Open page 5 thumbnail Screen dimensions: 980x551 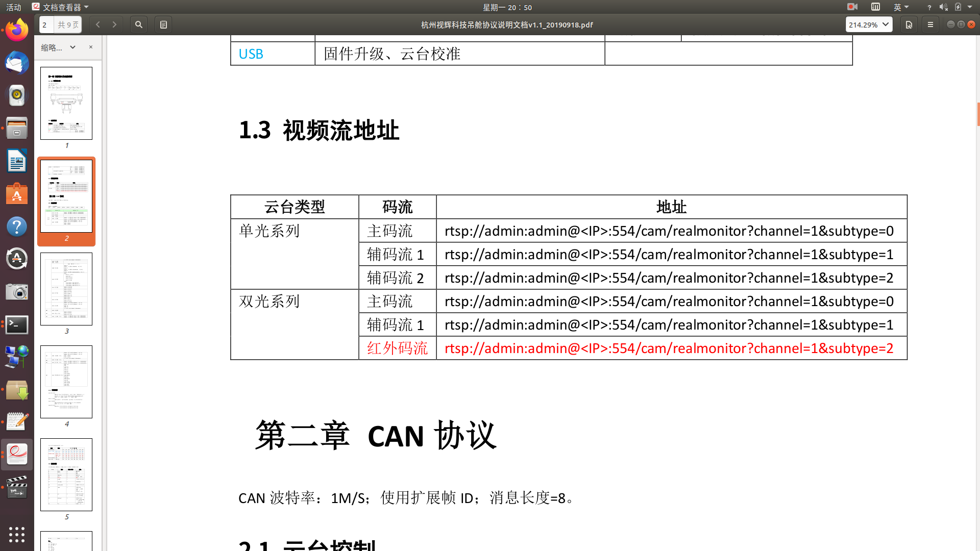66,475
